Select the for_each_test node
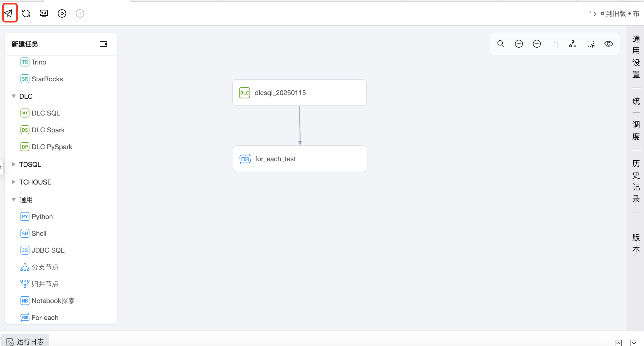 300,159
